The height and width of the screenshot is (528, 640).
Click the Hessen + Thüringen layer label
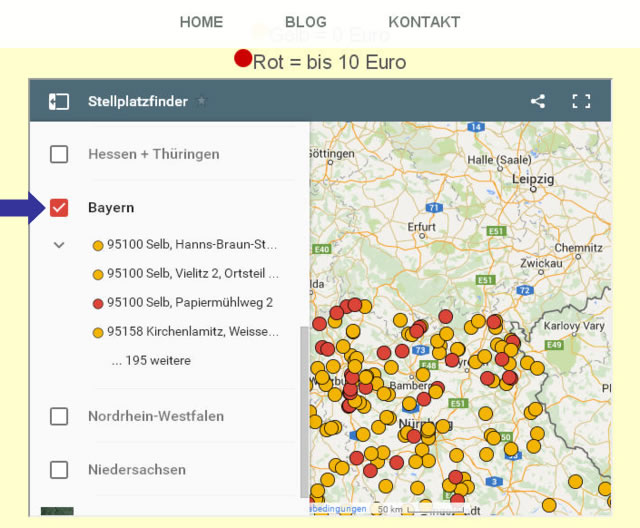click(x=154, y=154)
